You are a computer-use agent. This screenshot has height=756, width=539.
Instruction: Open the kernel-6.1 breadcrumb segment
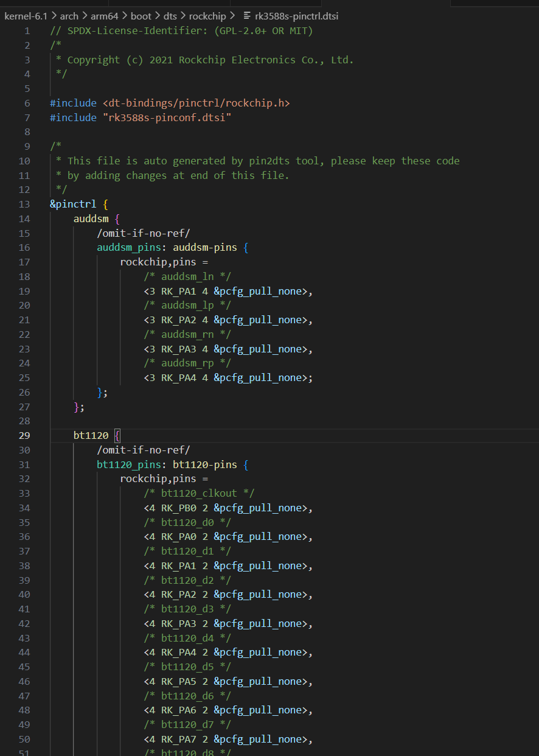pos(26,16)
